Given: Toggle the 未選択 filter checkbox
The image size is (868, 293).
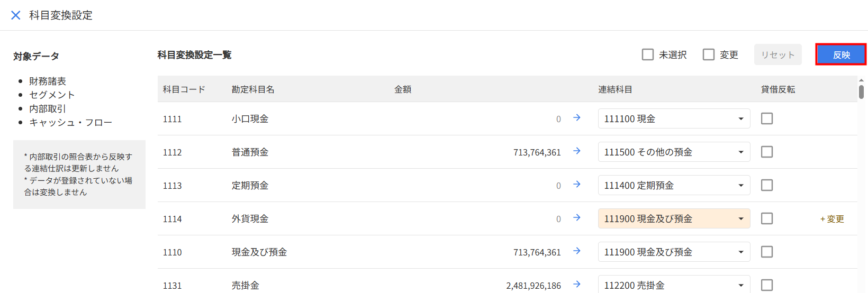Looking at the screenshot, I should pos(648,54).
